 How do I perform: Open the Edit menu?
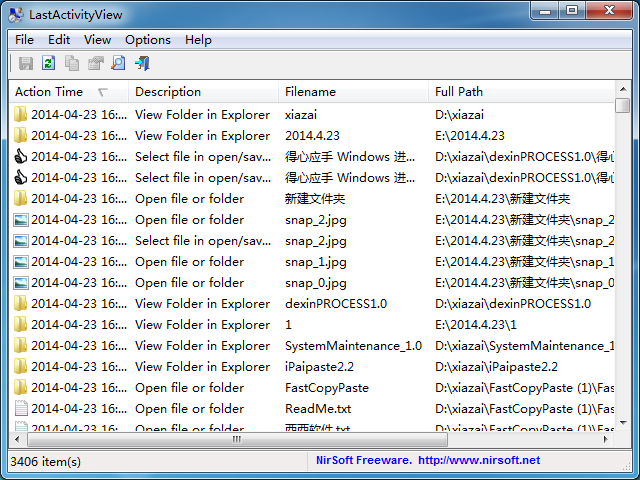(x=59, y=40)
